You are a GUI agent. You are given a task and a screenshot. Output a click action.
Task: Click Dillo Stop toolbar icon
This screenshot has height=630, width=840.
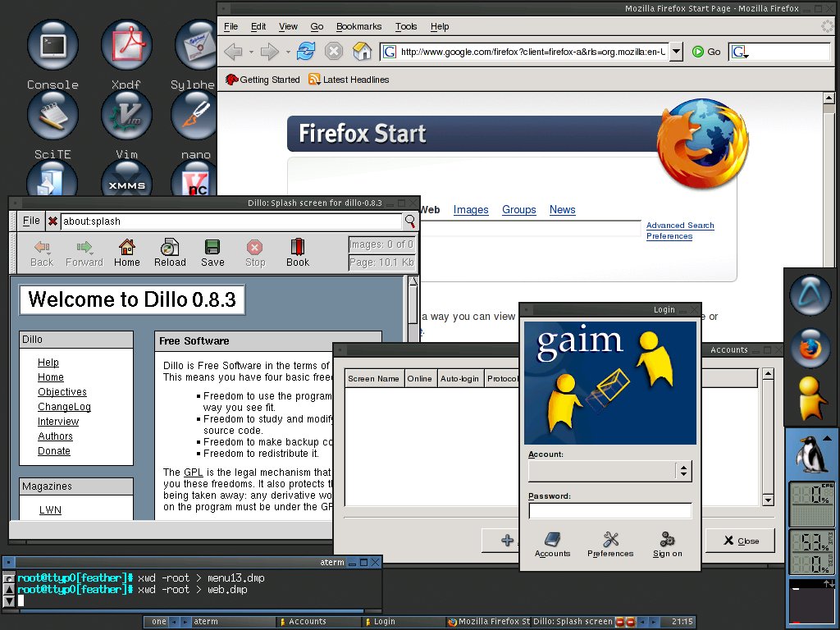(x=255, y=253)
